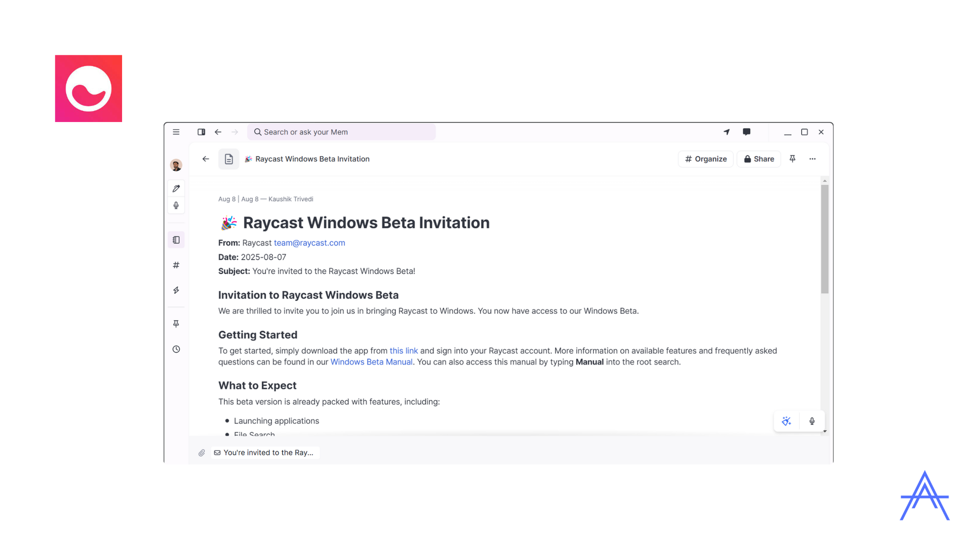Go back using top bar arrow
The width and height of the screenshot is (980, 551).
pos(218,132)
